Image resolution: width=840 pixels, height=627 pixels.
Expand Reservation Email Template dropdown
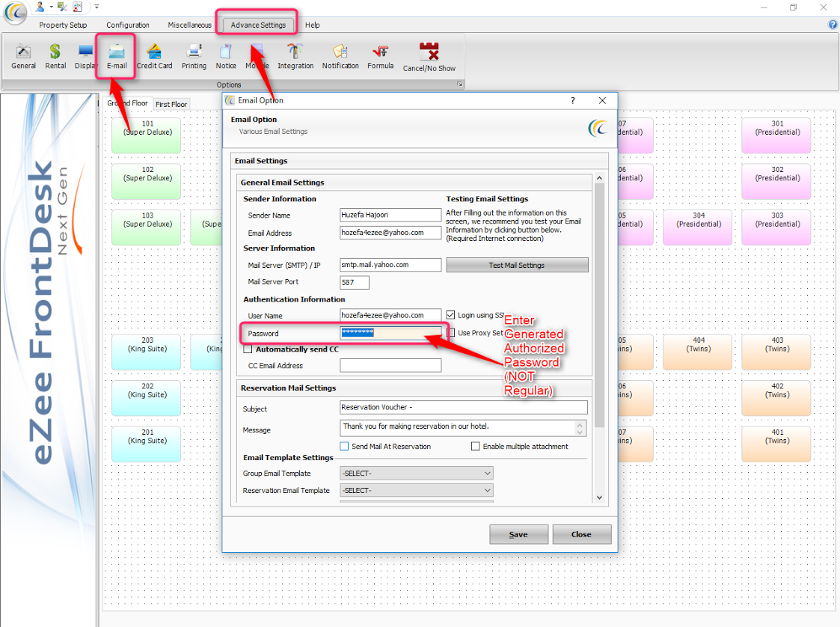(487, 490)
